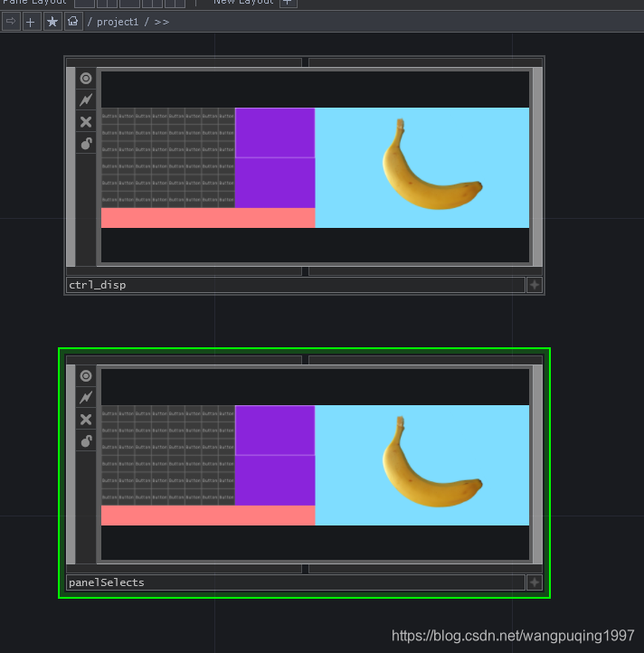
Task: Click the right-arrow icon in path bar
Action: [11, 22]
